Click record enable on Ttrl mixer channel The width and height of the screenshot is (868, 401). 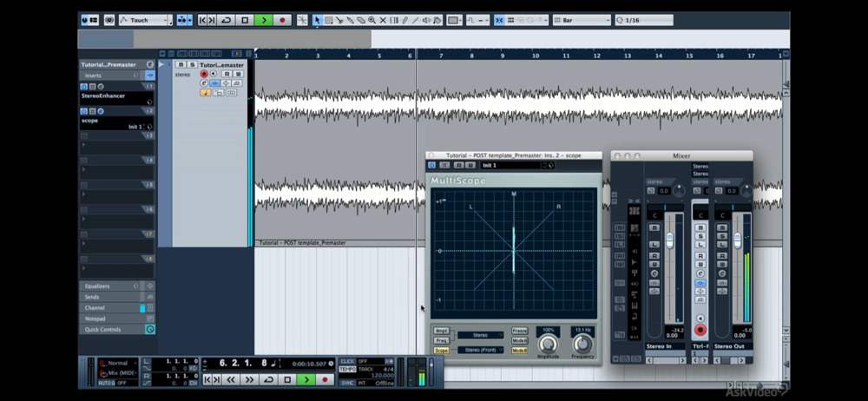(x=700, y=331)
